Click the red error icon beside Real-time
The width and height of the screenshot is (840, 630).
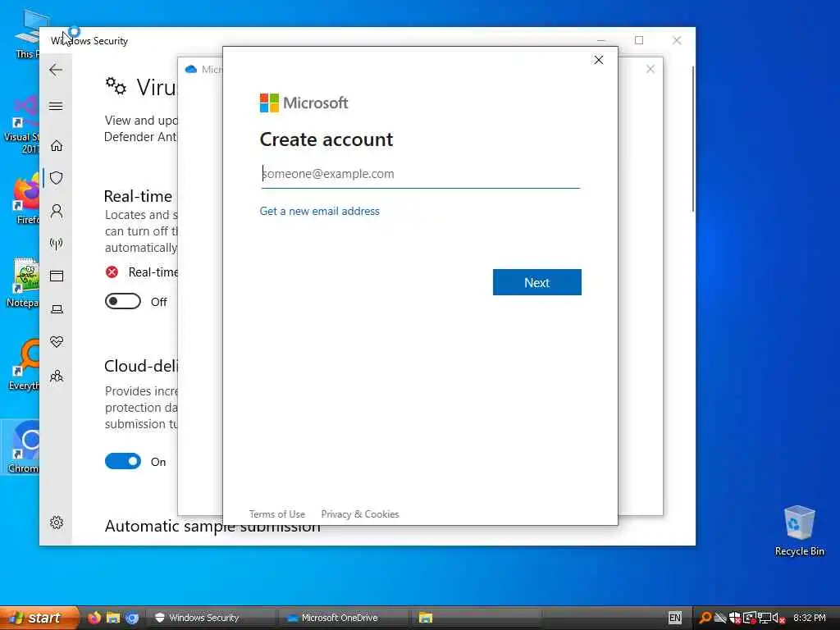(112, 272)
